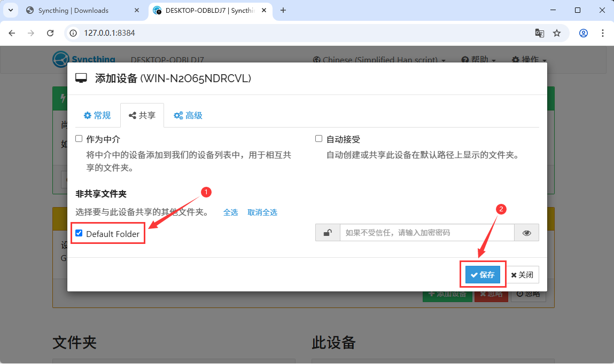The width and height of the screenshot is (614, 364).
Task: Open the 帮助 help dropdown
Action: (478, 60)
